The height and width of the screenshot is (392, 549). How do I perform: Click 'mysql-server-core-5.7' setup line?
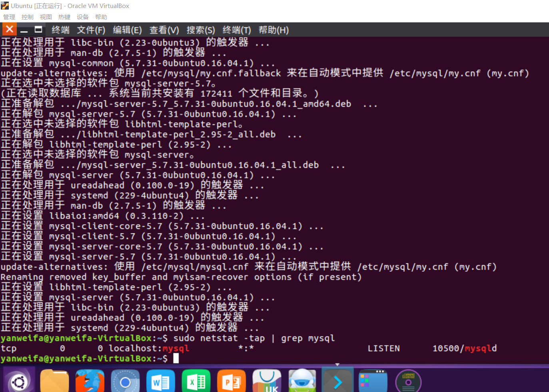(162, 247)
